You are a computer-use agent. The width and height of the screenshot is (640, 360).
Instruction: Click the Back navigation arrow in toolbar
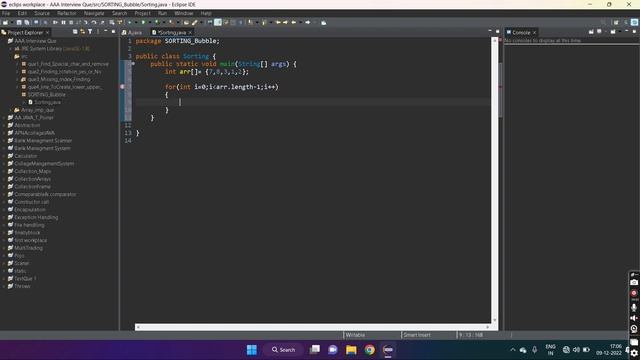click(293, 22)
